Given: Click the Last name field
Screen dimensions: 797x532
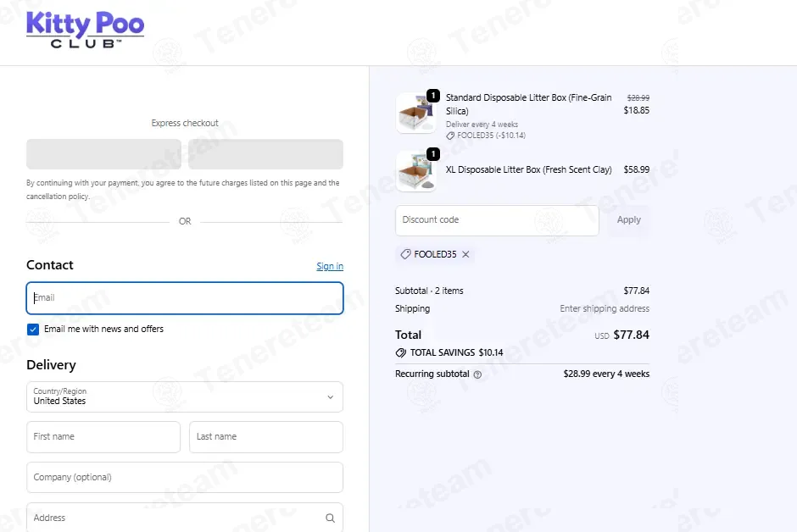Looking at the screenshot, I should tap(266, 436).
